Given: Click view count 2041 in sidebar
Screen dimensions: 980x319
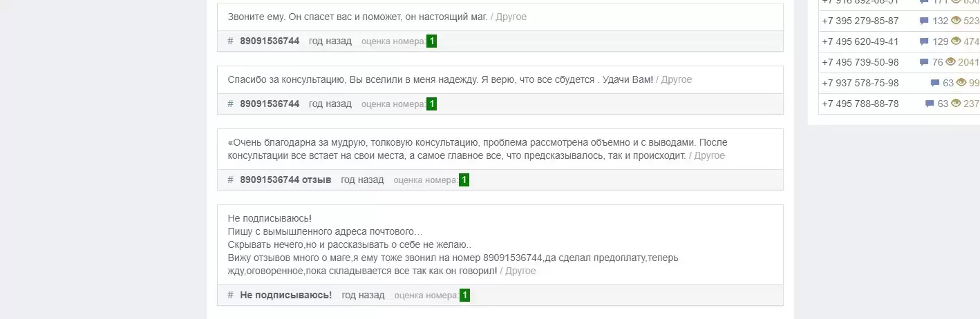Looking at the screenshot, I should [x=969, y=62].
